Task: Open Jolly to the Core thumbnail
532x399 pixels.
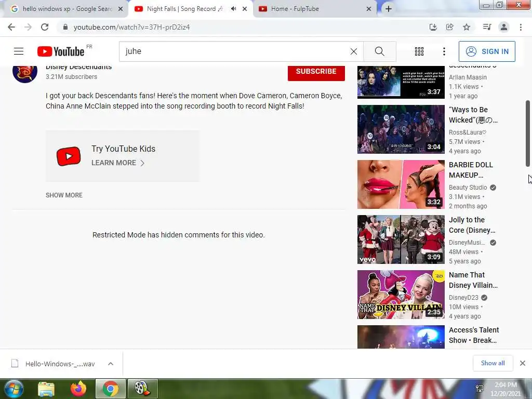Action: tap(401, 240)
